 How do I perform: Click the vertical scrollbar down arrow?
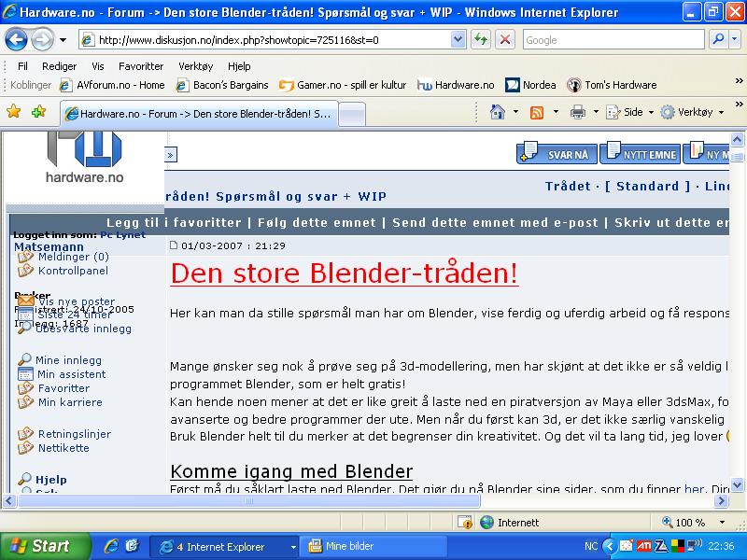pos(737,484)
